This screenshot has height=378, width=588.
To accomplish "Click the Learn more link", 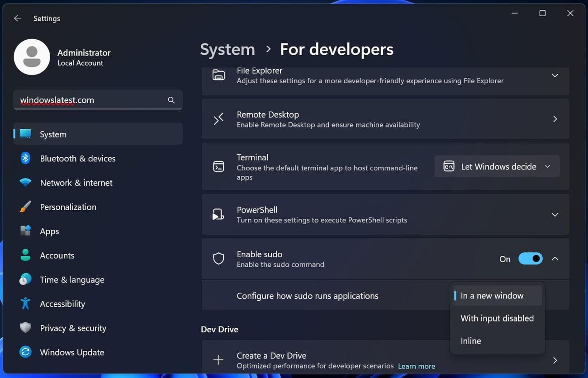I will [416, 366].
